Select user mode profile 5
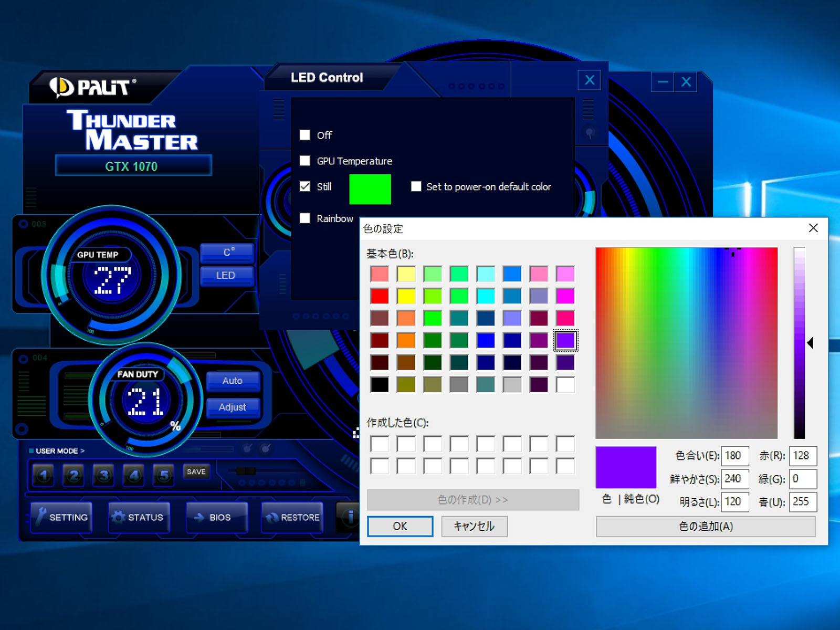 [x=164, y=476]
